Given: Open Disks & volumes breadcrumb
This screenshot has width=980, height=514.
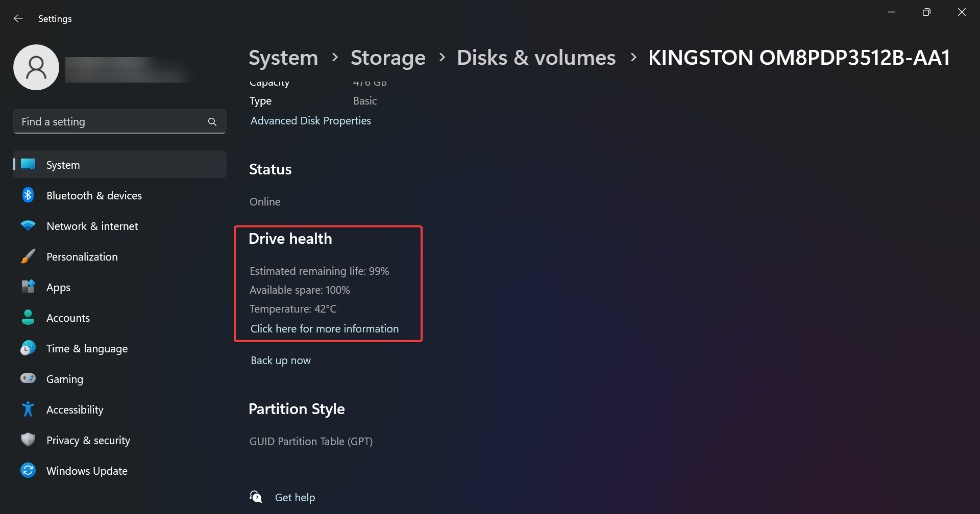Looking at the screenshot, I should coord(536,58).
